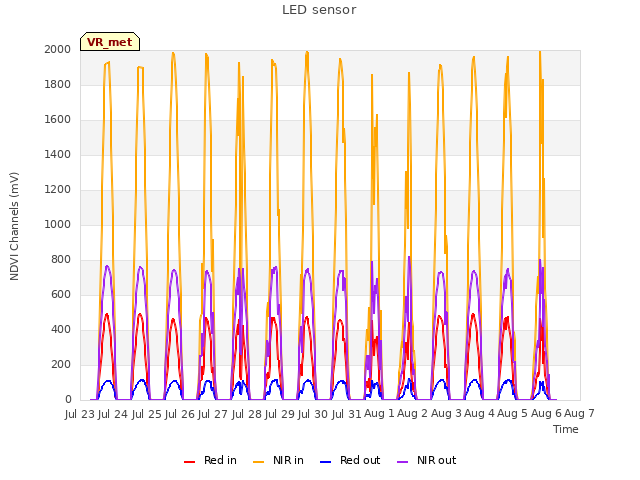Image resolution: width=640 pixels, height=480 pixels.
Task: Click the Jul 29 x-axis date label
Action: tap(280, 414)
